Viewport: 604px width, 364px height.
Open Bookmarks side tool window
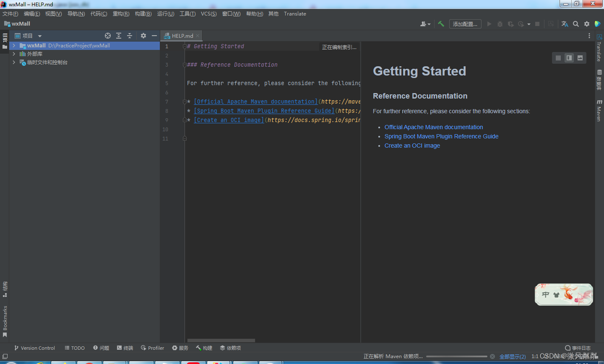pos(5,321)
